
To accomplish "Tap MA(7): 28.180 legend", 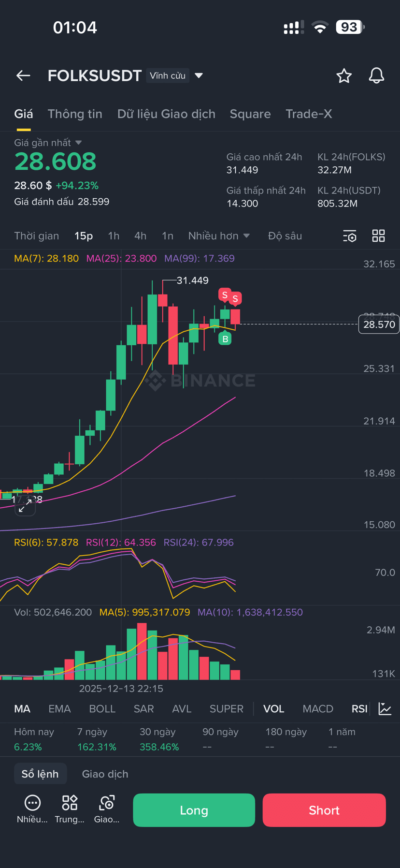I will coord(46,258).
